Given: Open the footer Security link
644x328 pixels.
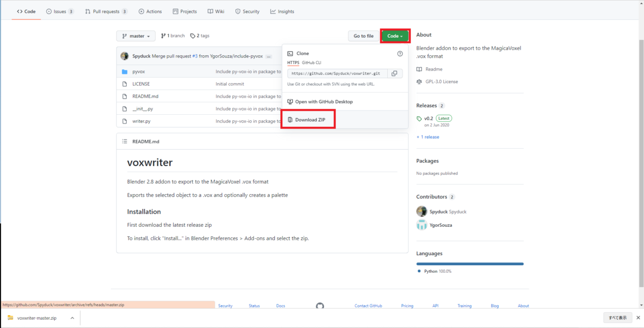Looking at the screenshot, I should 226,306.
